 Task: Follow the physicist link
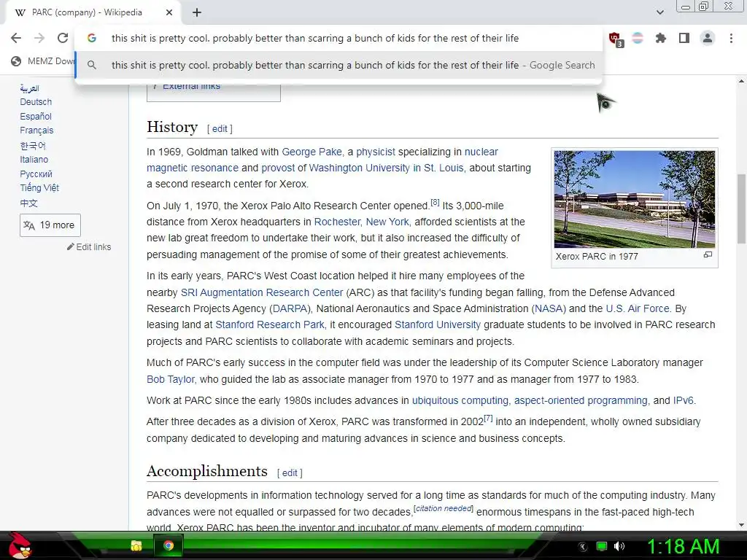point(376,152)
